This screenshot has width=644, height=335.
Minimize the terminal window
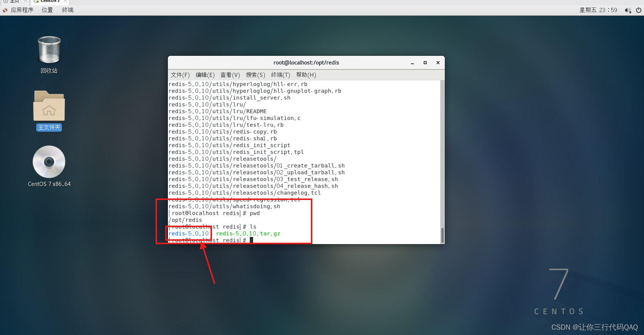[x=412, y=63]
